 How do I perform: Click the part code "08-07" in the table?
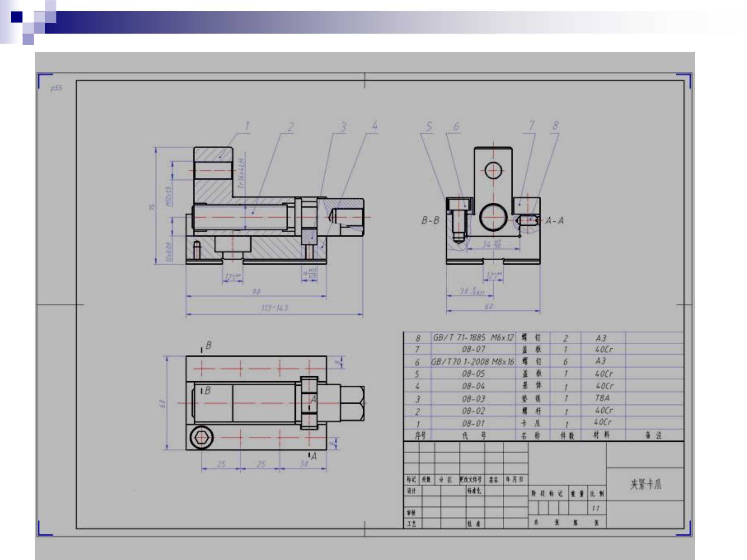473,349
